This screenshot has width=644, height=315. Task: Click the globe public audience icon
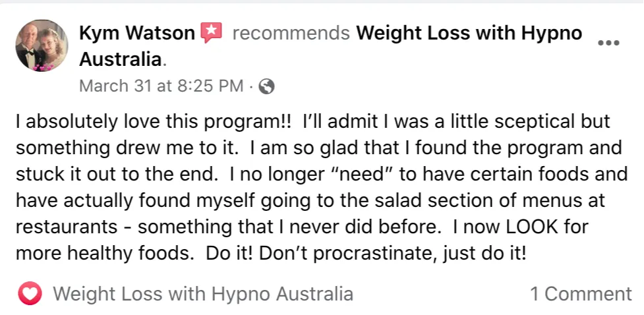(x=266, y=86)
